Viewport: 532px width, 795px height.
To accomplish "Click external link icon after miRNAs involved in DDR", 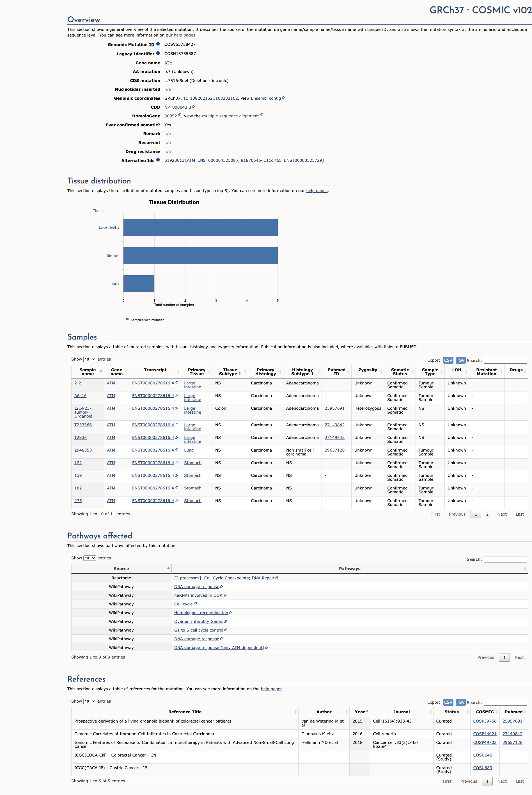I will coord(225,595).
